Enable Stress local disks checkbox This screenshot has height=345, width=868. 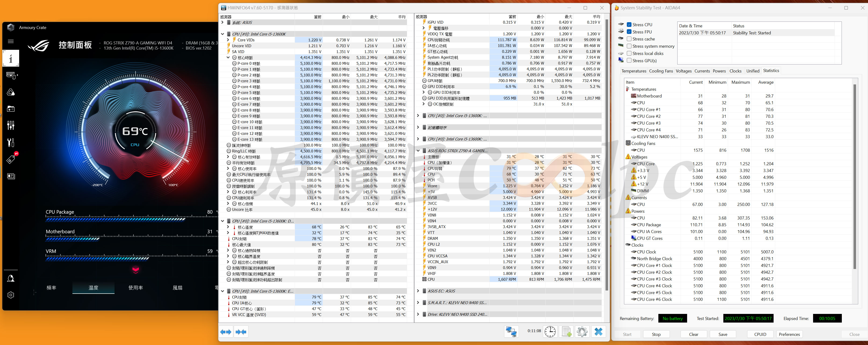point(629,53)
